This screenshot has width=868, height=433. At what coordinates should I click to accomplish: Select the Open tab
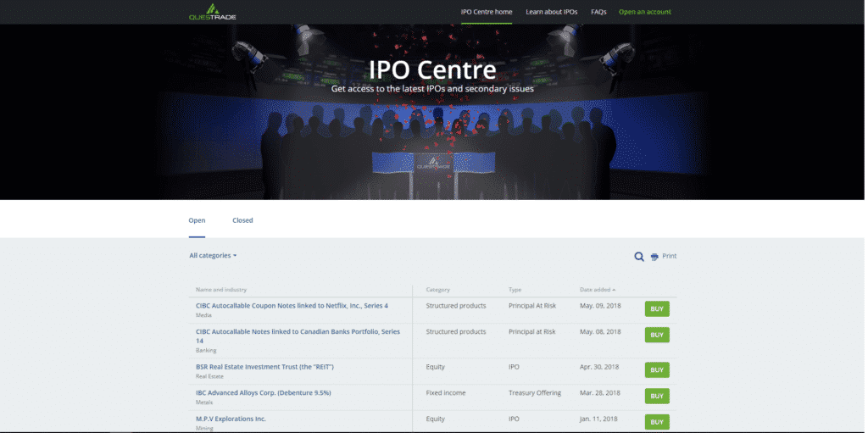click(197, 220)
